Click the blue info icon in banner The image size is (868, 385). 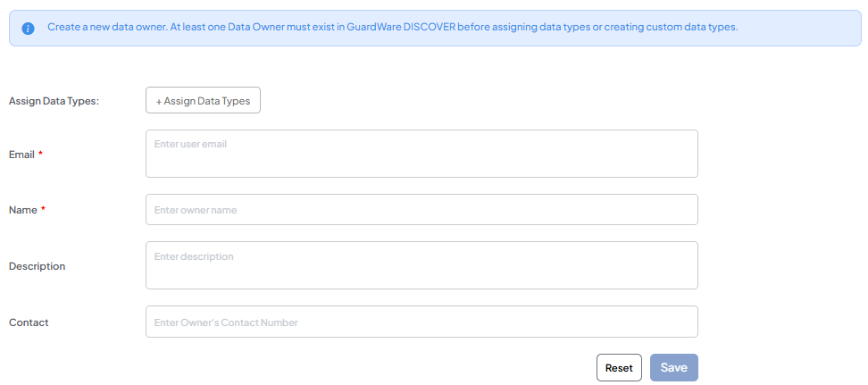point(29,29)
